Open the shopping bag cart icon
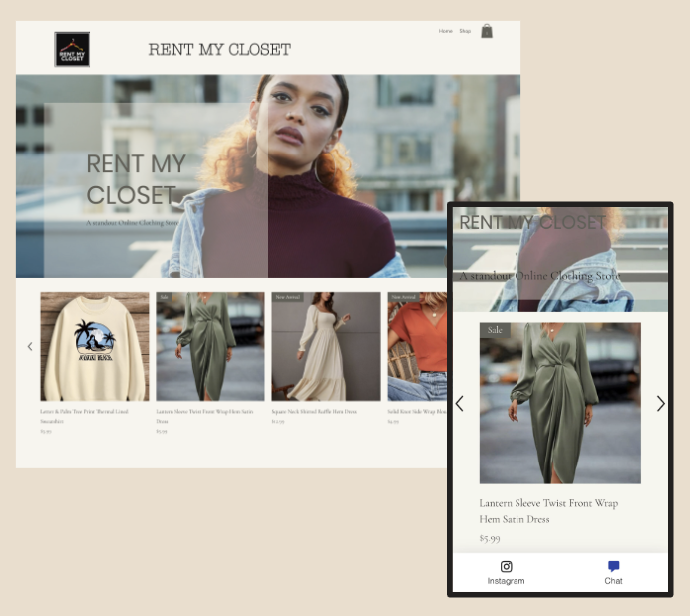Viewport: 690px width, 616px height. [x=487, y=31]
